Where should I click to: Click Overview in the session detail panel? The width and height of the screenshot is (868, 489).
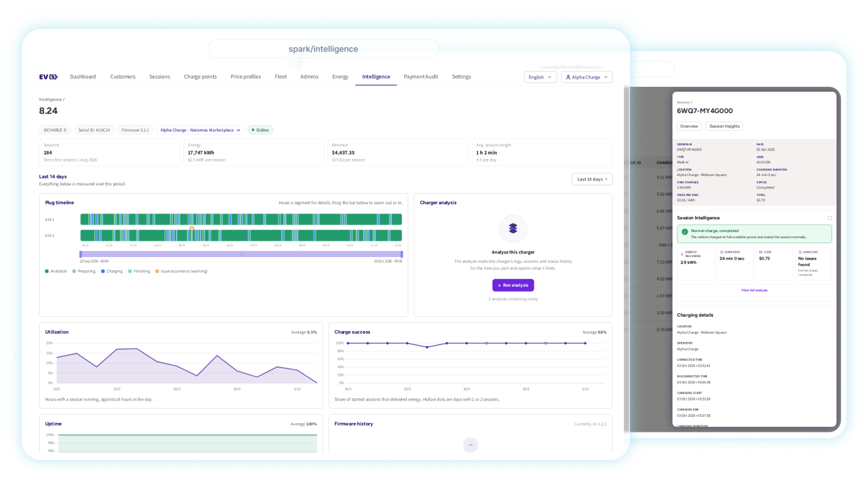[x=689, y=126]
